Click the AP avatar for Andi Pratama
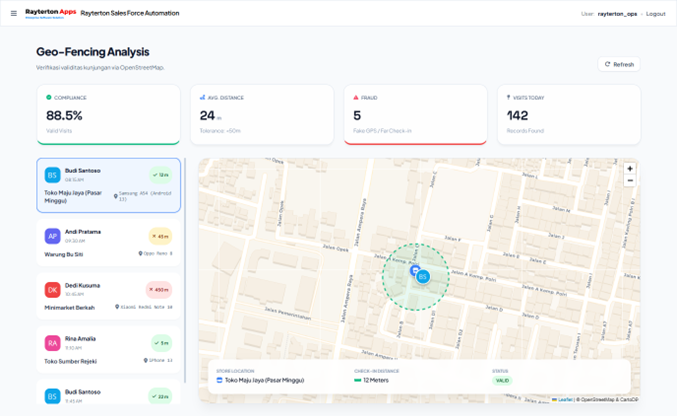This screenshot has height=416, width=677. pyautogui.click(x=52, y=236)
